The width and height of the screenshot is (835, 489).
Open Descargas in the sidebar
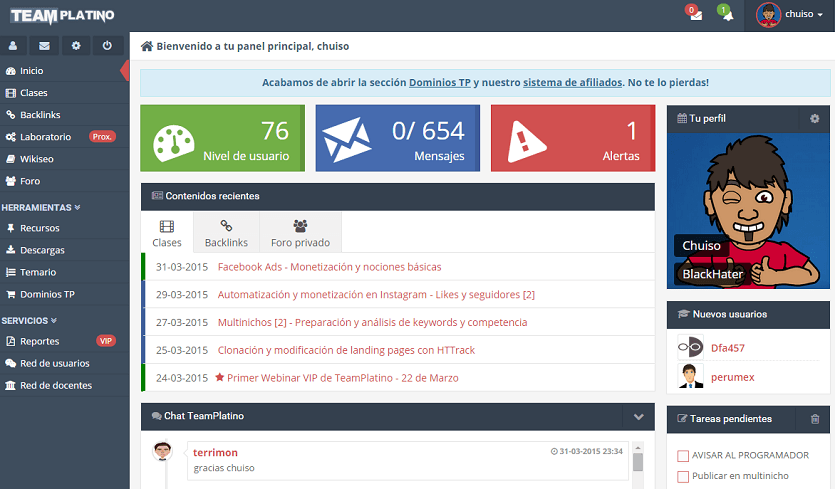click(64, 250)
